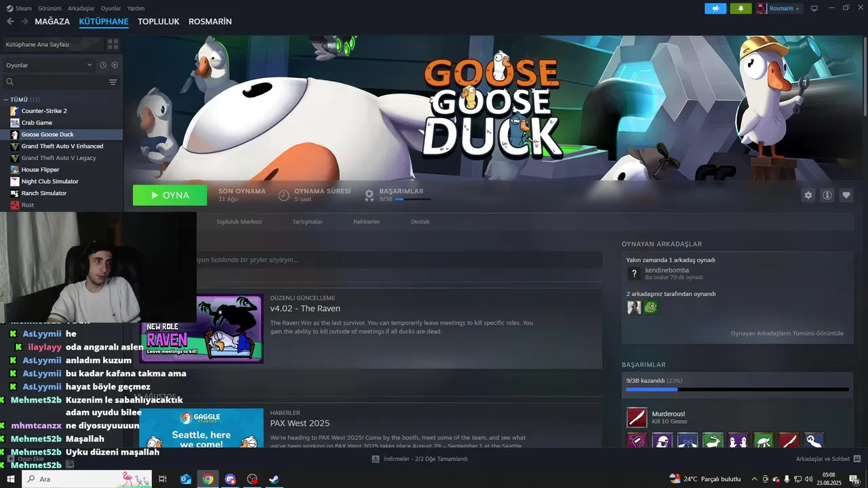The image size is (868, 488).
Task: Open the Görünüm menu
Action: click(50, 8)
